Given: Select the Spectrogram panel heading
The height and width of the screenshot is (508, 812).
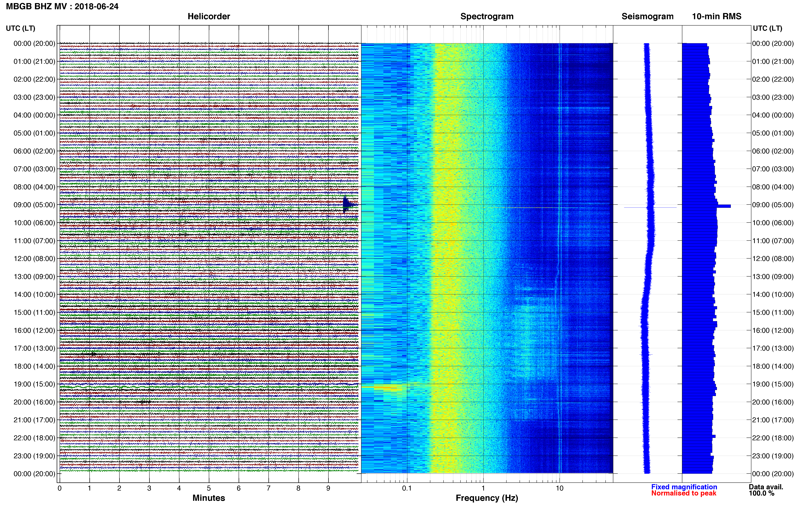Looking at the screenshot, I should pos(487,16).
